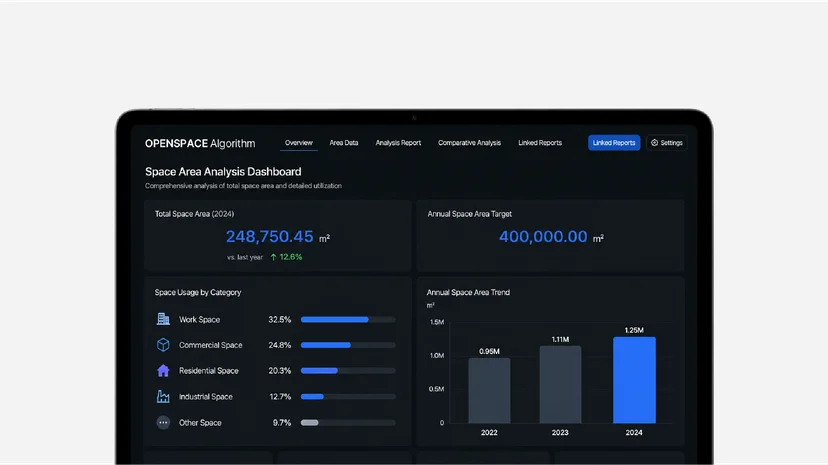Click the 20.3% value
This screenshot has width=828, height=465.
point(279,371)
